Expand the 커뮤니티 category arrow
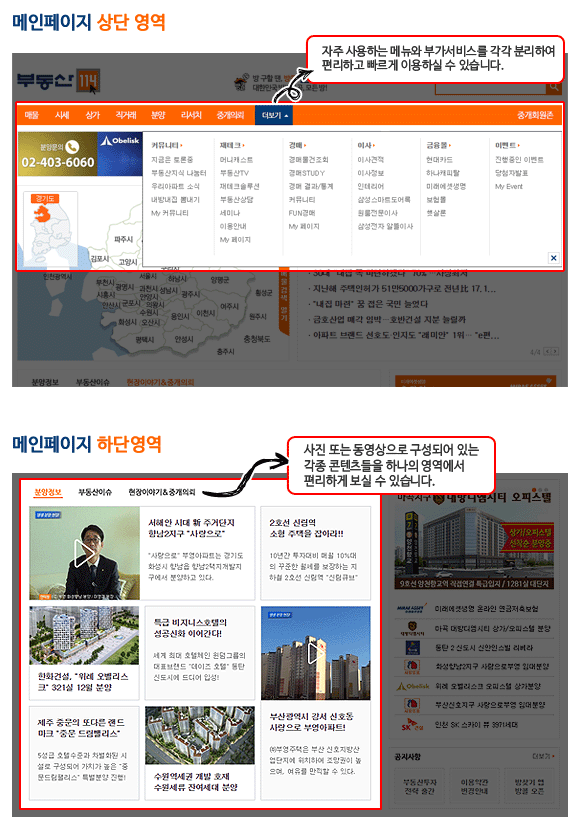This screenshot has height=836, width=580. click(x=181, y=146)
